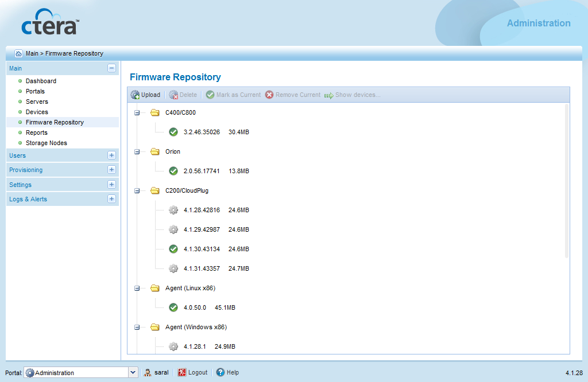Collapse the Agent (Windows x86) tree node
This screenshot has width=588, height=382.
tap(137, 328)
